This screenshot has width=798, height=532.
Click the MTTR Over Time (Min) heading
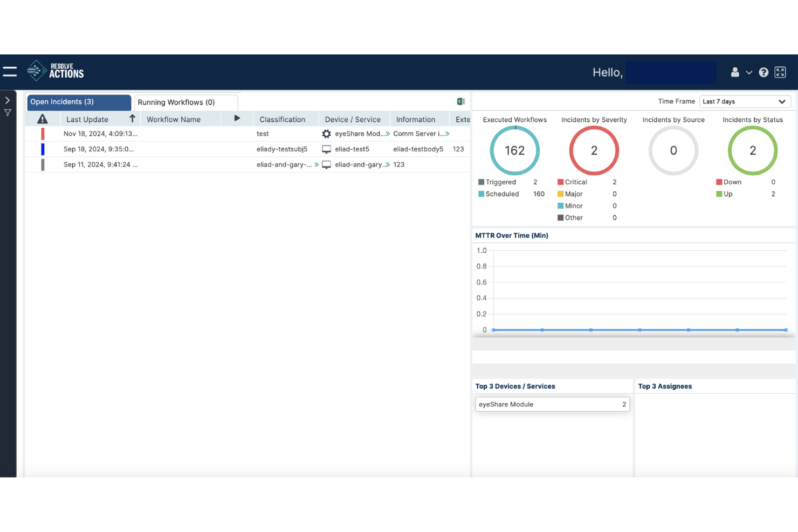pos(512,236)
